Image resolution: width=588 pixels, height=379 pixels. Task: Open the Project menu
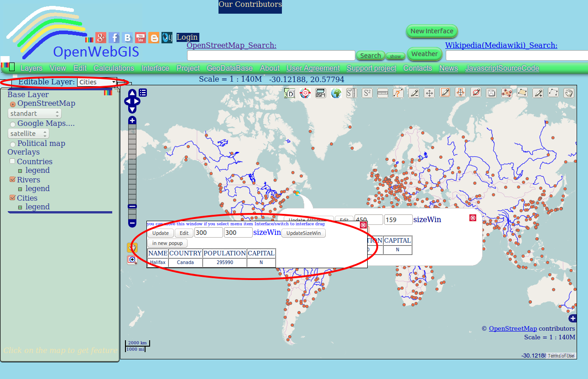[x=188, y=68]
